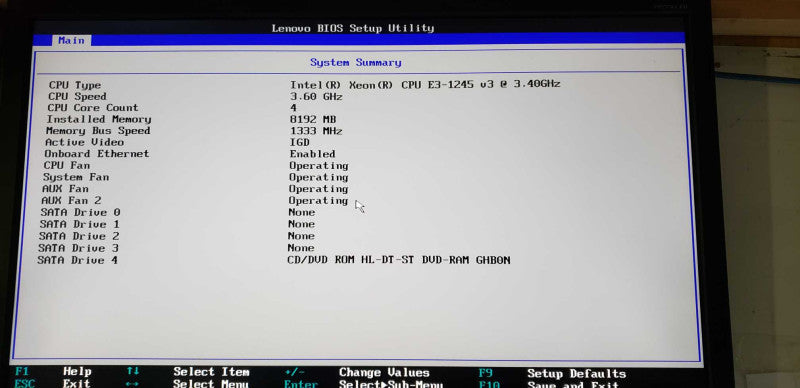Click the IGD value

[299, 142]
